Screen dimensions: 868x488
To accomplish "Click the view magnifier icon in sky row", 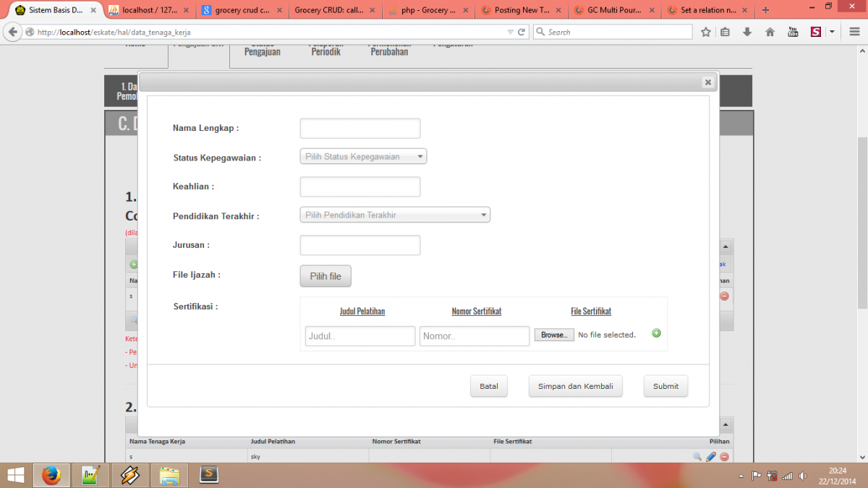I will [697, 456].
